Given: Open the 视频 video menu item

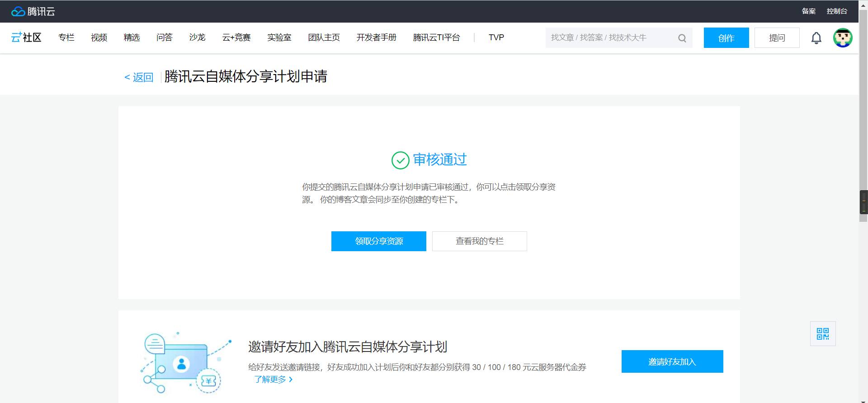Looking at the screenshot, I should pos(99,37).
